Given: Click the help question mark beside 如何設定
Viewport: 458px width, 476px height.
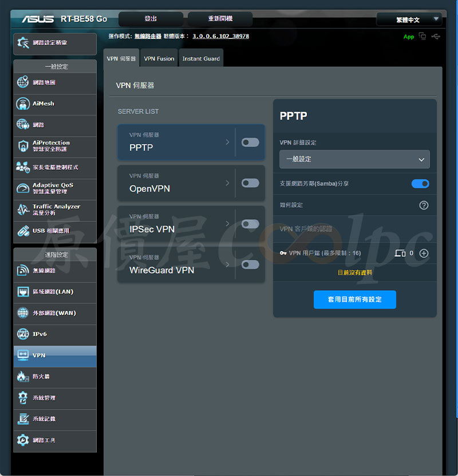Looking at the screenshot, I should coord(424,205).
